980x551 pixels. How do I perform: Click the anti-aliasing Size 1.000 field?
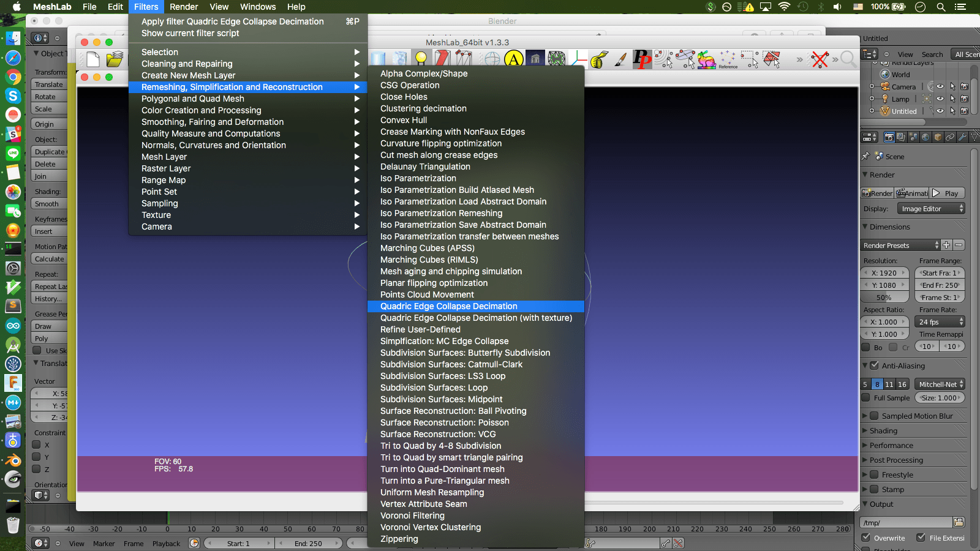940,398
